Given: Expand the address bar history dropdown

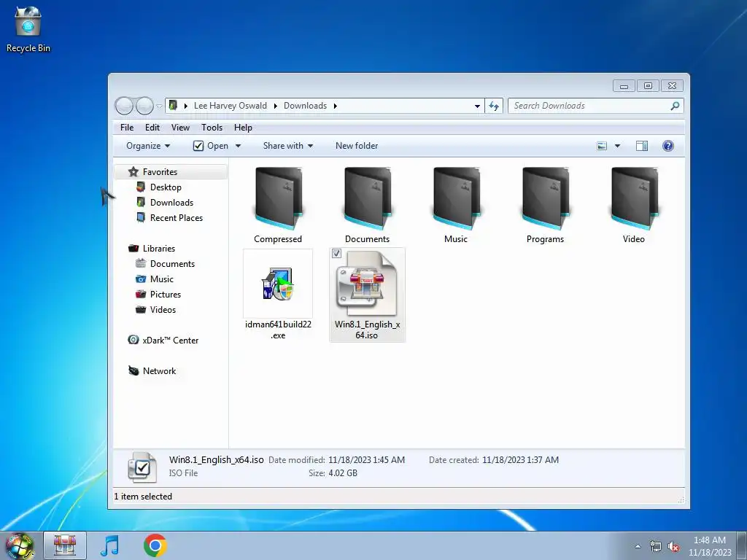Looking at the screenshot, I should click(477, 106).
